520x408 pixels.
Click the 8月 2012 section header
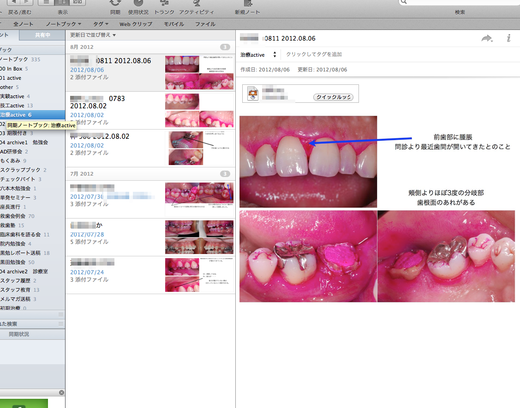pyautogui.click(x=151, y=47)
